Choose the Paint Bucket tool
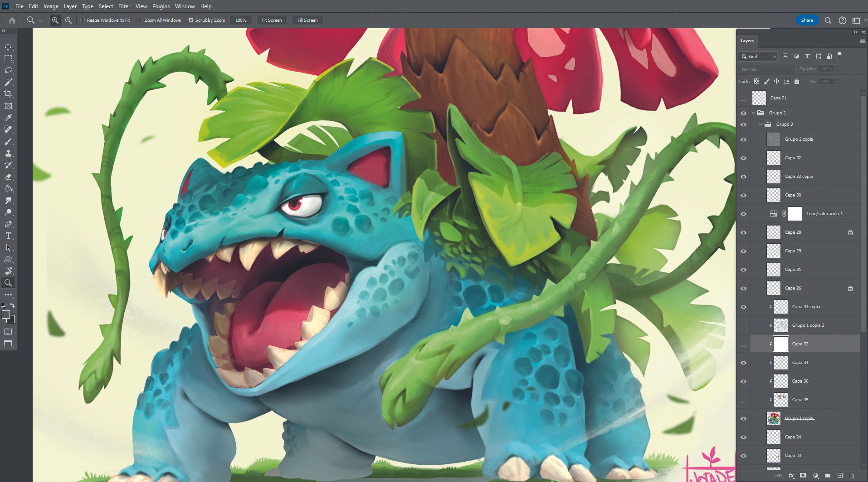The width and height of the screenshot is (868, 482). (x=8, y=188)
